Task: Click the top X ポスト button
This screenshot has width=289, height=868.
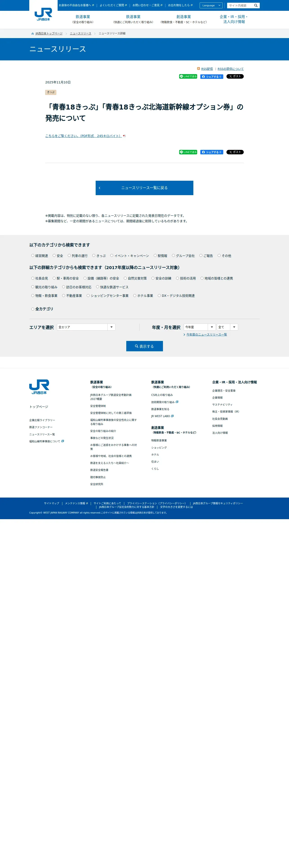Action: (235, 76)
